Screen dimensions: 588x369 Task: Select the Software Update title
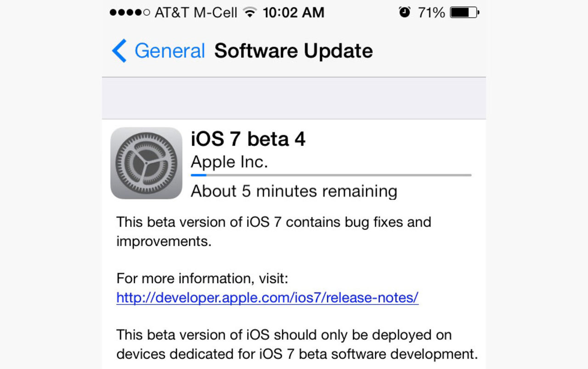[293, 51]
